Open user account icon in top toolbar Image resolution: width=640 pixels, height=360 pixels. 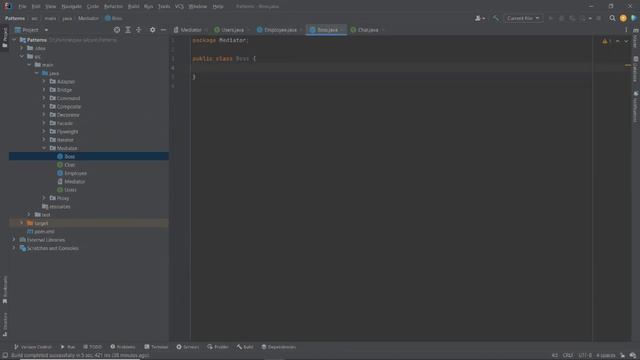(x=480, y=18)
